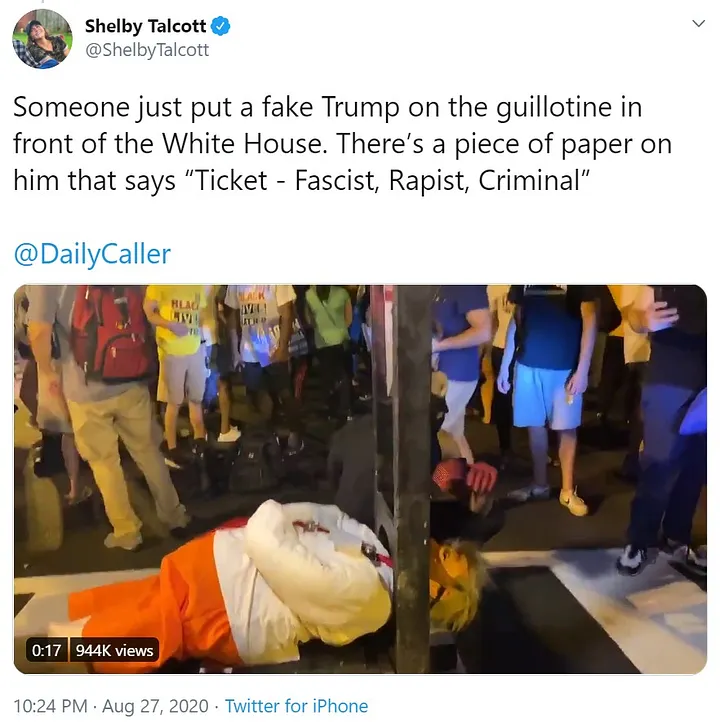Expand the tweet options chevron
The width and height of the screenshot is (720, 722).
click(x=698, y=23)
